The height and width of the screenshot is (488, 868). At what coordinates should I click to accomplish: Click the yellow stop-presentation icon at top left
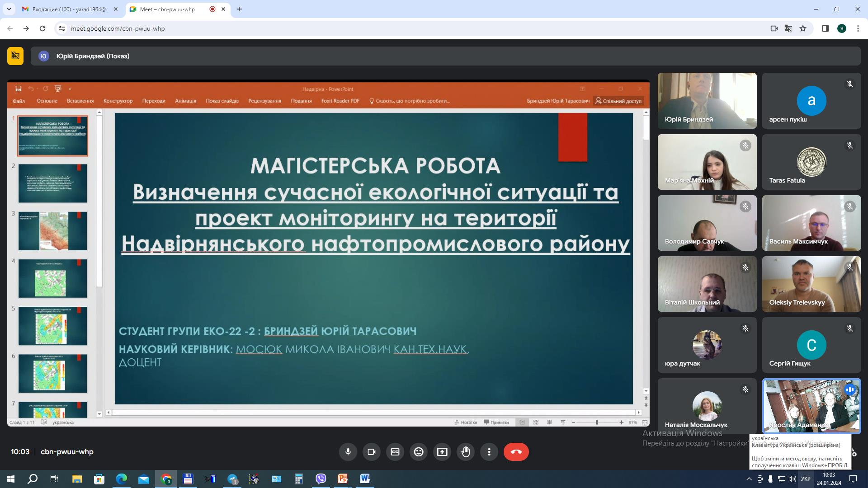15,56
